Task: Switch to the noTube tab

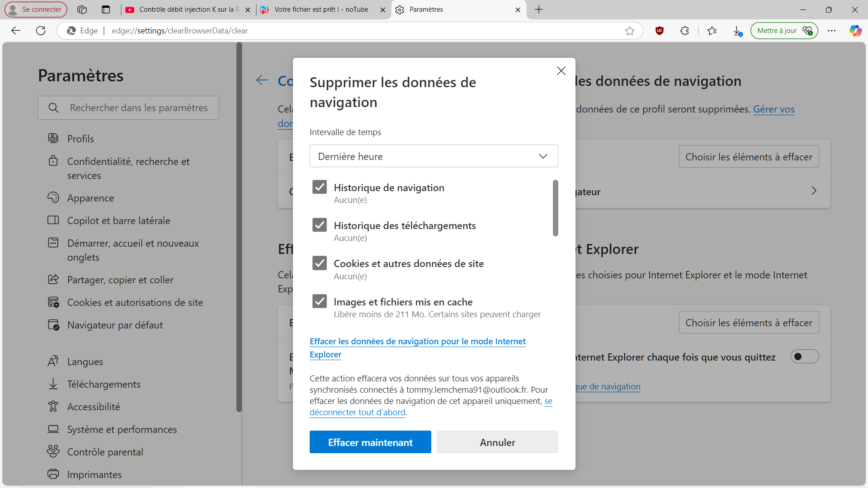Action: tap(321, 9)
